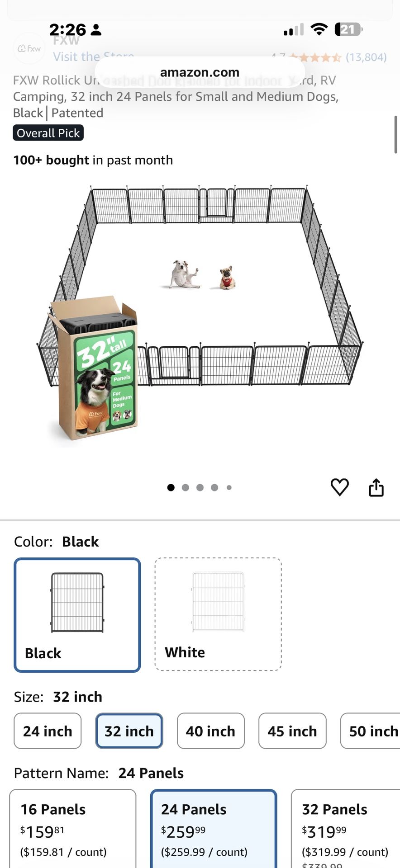
Task: Tap the share icon below product image
Action: coord(376,487)
